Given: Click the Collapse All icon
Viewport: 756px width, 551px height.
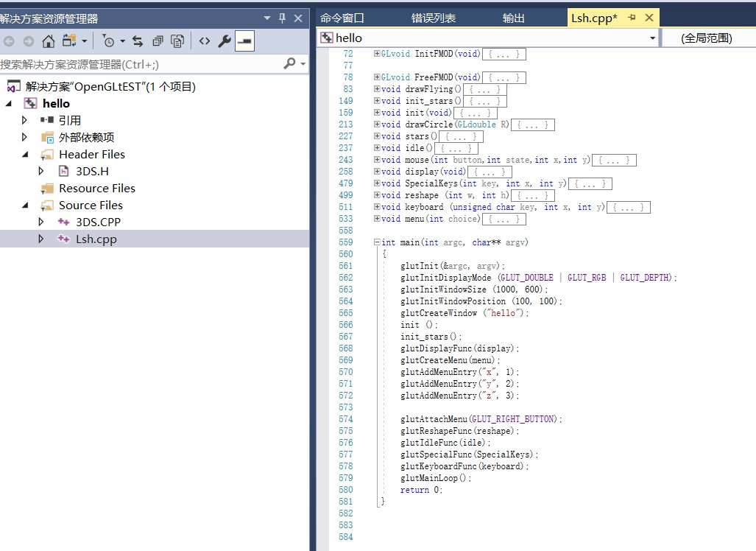Looking at the screenshot, I should tap(158, 41).
